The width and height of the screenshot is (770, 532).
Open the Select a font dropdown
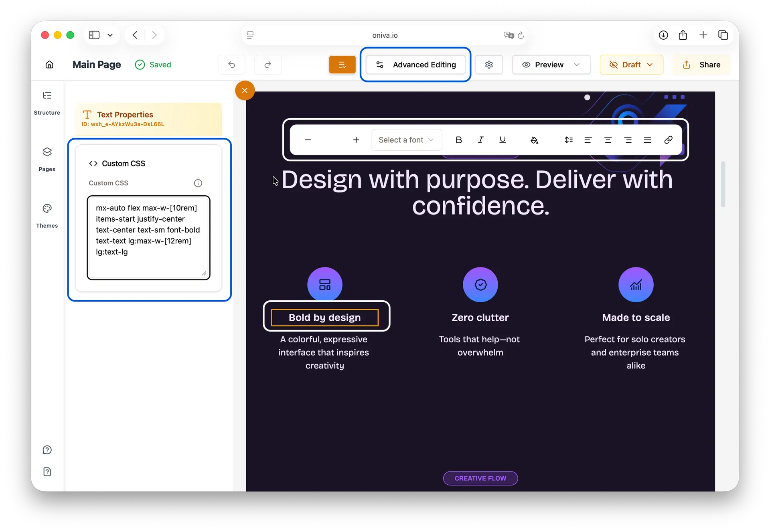[406, 140]
